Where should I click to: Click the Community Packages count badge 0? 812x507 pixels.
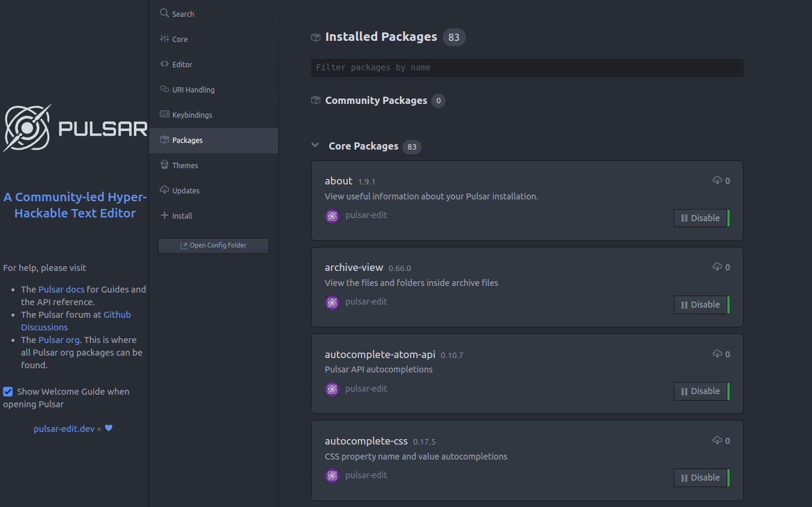[438, 101]
